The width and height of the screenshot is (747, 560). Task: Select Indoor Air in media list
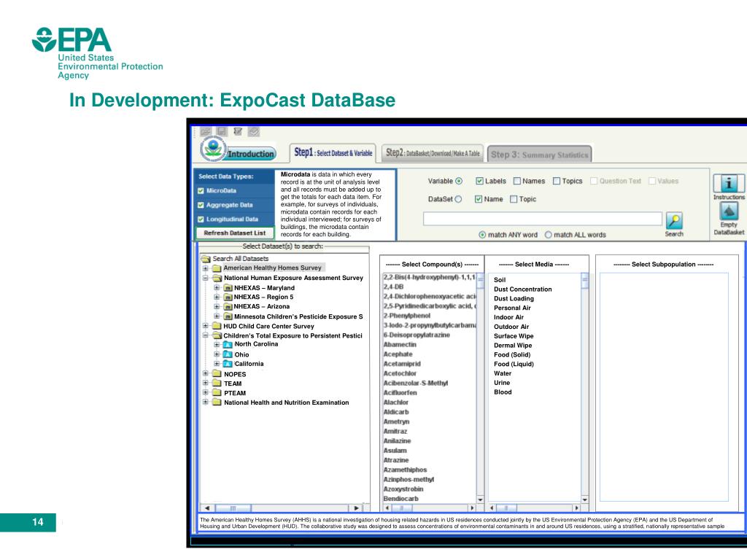click(508, 317)
